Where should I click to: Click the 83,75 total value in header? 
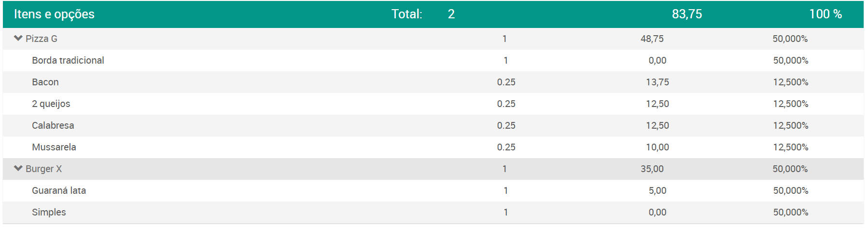(687, 14)
